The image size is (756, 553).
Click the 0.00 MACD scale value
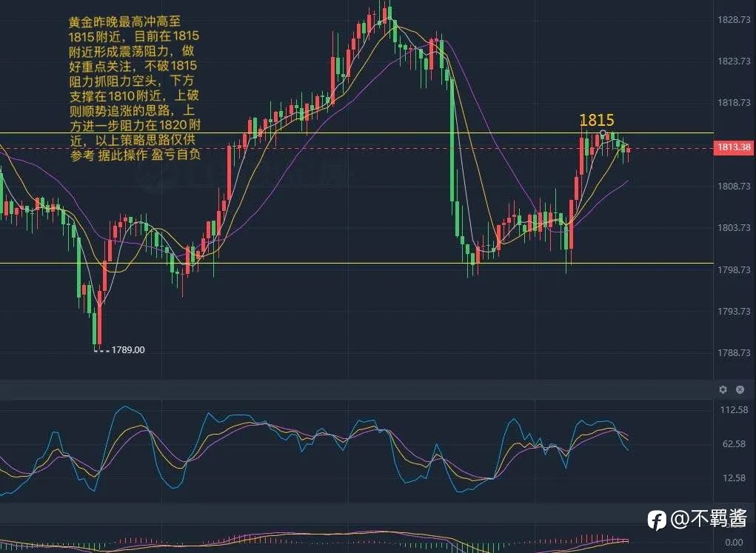click(734, 543)
